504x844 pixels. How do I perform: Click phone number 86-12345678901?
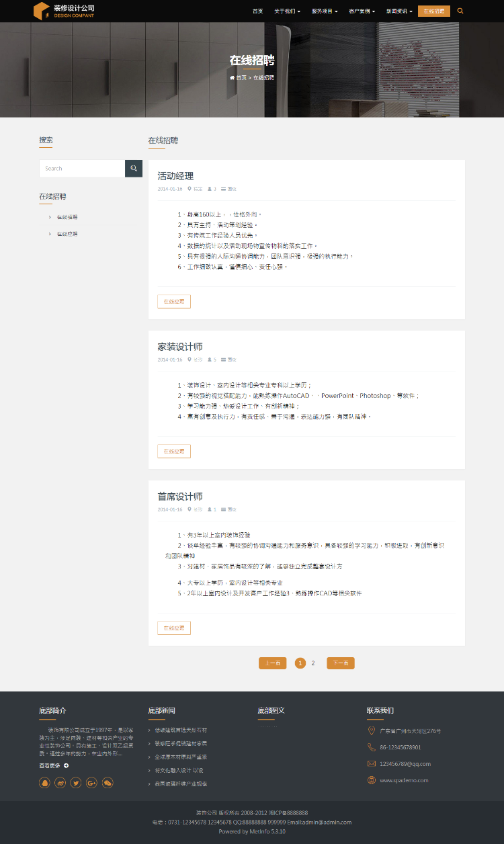[x=401, y=747]
